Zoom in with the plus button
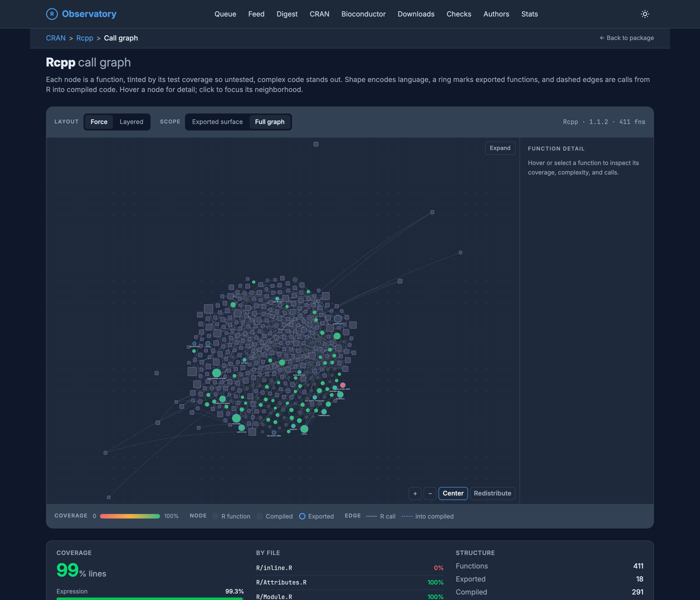Viewport: 700px width, 600px height. pyautogui.click(x=415, y=493)
